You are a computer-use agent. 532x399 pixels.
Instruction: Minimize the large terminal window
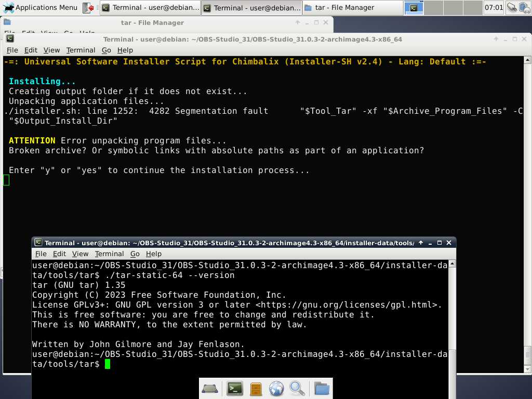pyautogui.click(x=506, y=39)
